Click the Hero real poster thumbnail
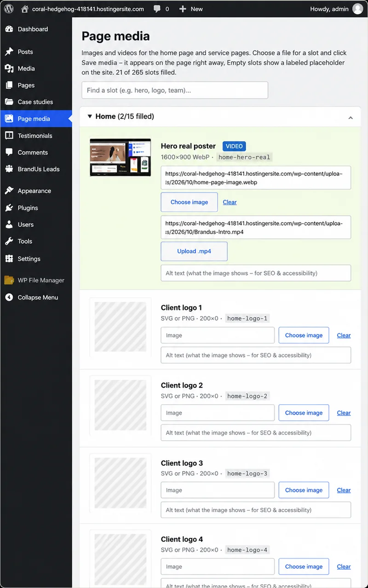This screenshot has width=368, height=588. (121, 158)
